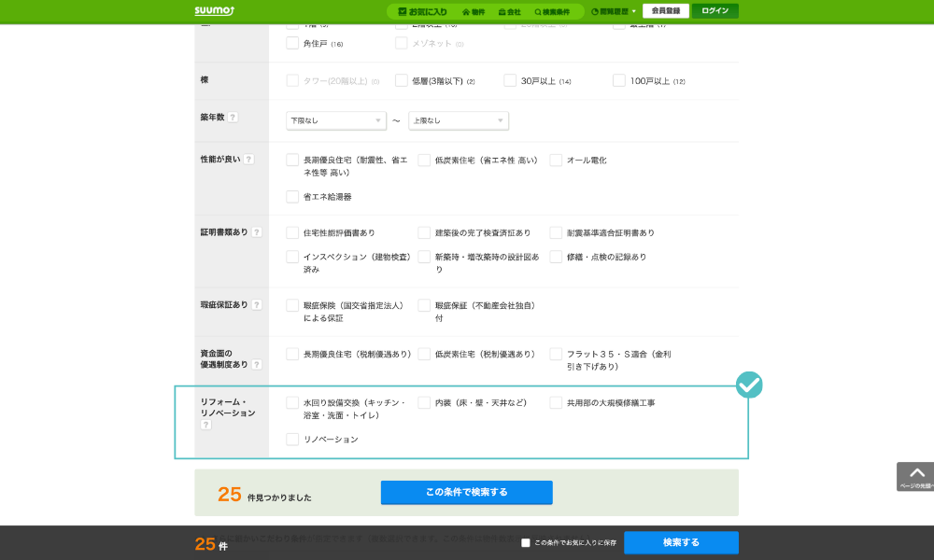Open お気に入り in the header

(x=422, y=11)
